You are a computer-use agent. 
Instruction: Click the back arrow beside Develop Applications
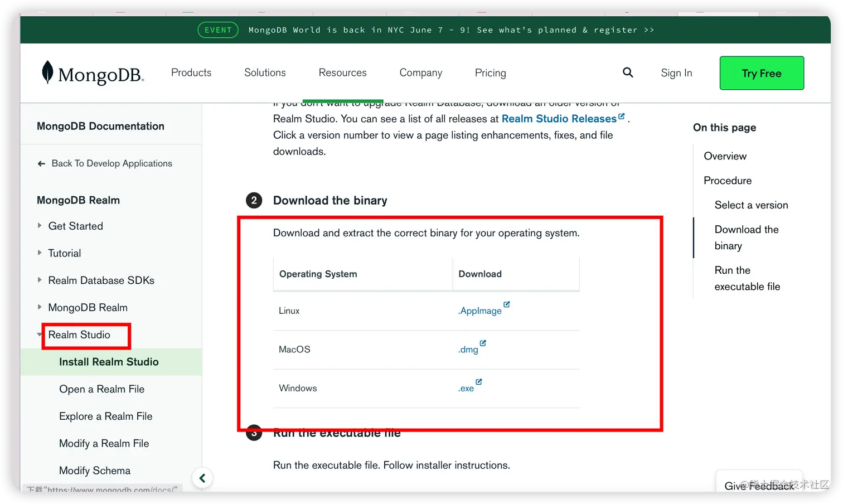point(41,163)
